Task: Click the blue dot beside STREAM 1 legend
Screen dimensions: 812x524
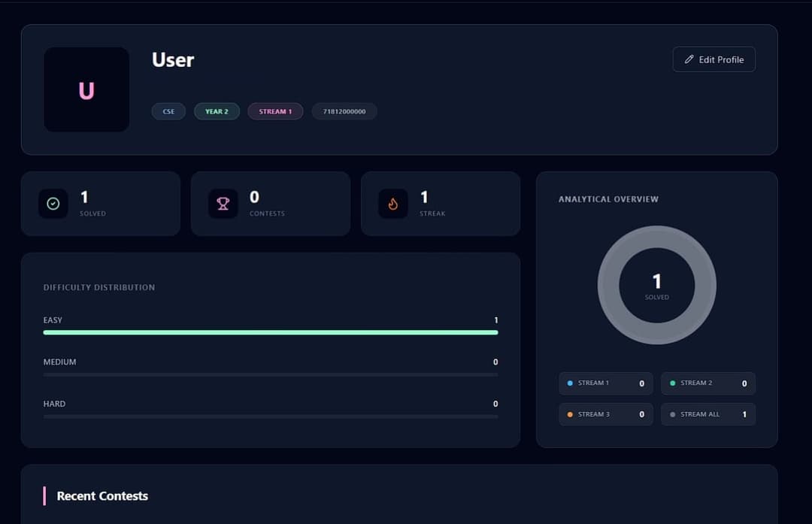Action: click(x=569, y=383)
